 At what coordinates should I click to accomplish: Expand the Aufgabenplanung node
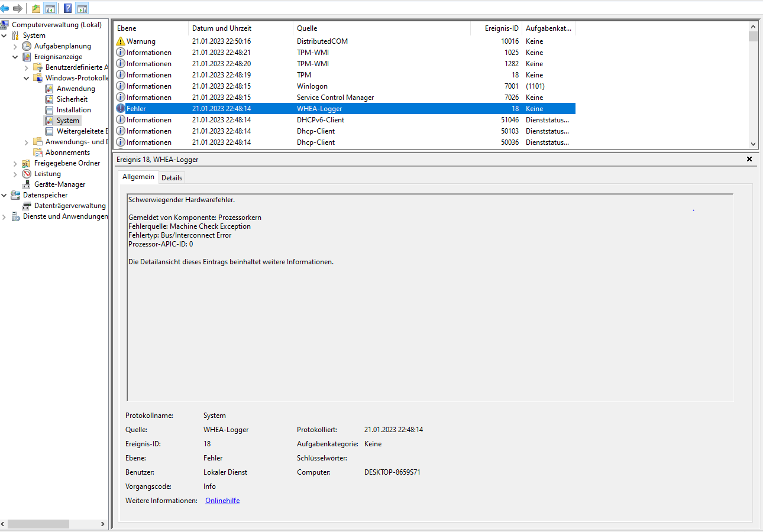tap(15, 46)
